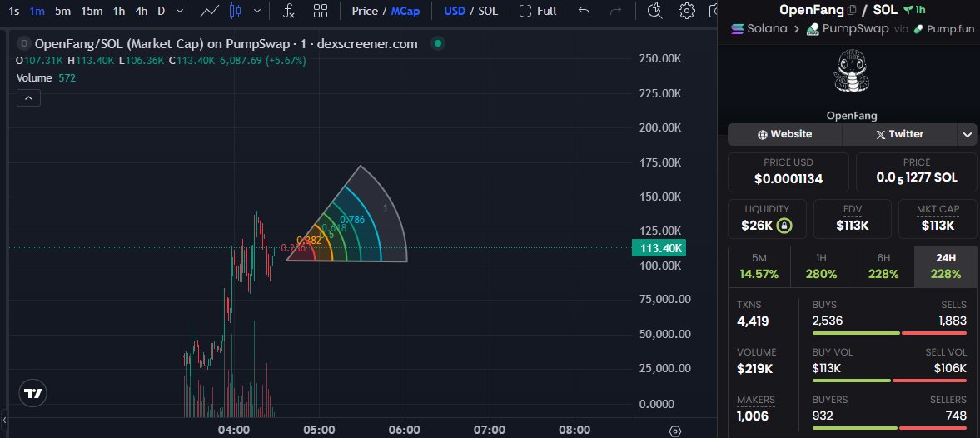
Task: Switch chart to 1h interval
Action: (x=119, y=11)
